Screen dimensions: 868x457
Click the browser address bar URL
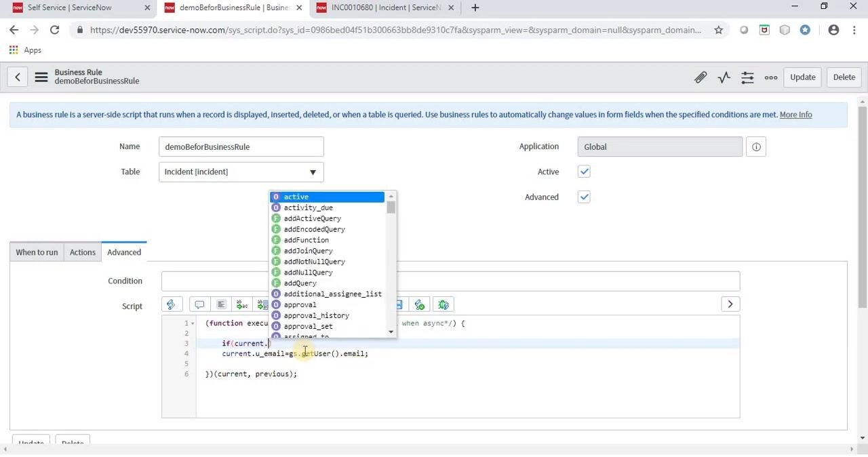tap(395, 30)
